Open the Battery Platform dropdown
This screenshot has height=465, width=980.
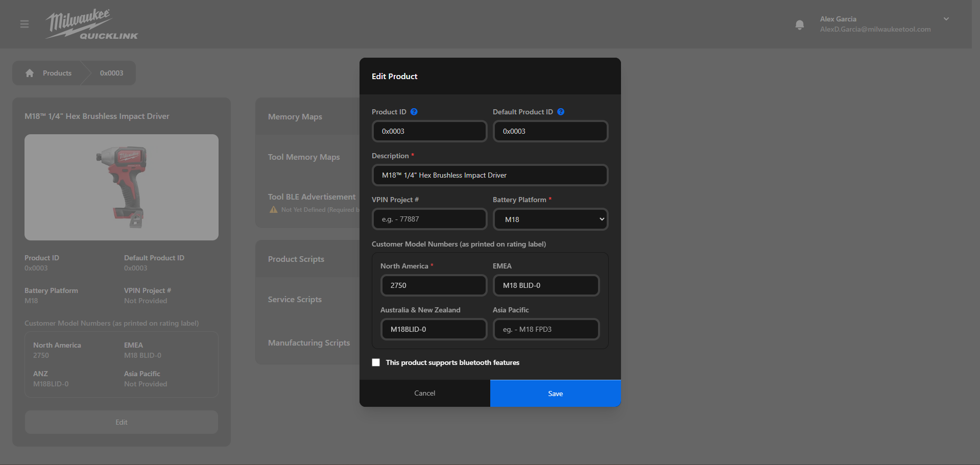551,219
